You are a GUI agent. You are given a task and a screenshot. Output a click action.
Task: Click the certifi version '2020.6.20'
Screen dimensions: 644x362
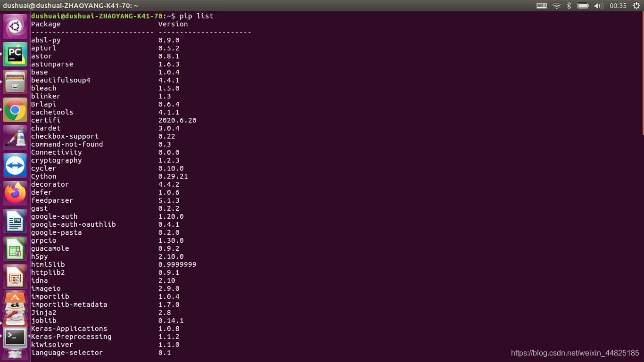[177, 120]
